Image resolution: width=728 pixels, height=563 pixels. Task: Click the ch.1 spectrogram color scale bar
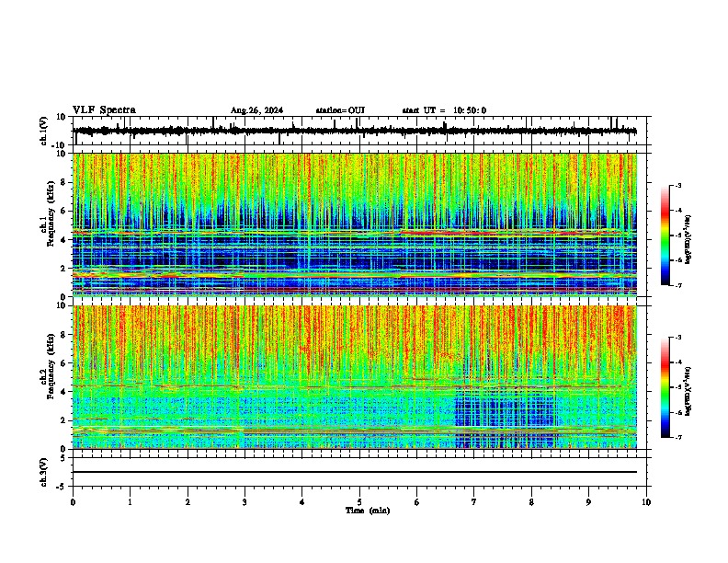pyautogui.click(x=665, y=236)
